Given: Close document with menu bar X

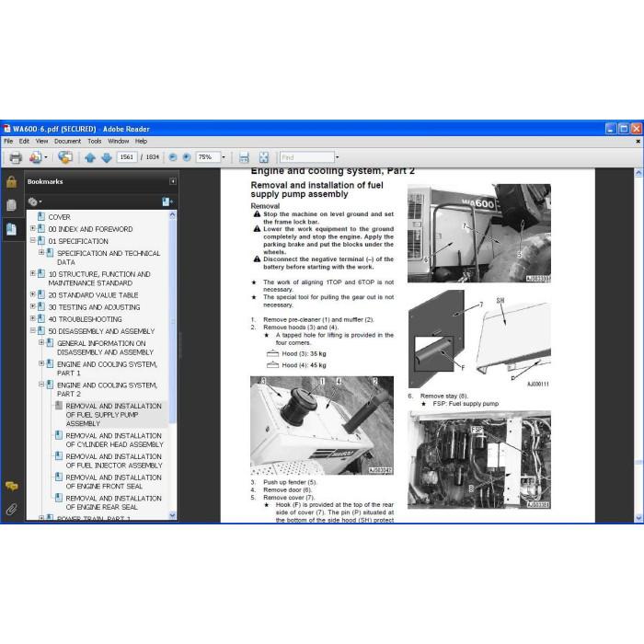Looking at the screenshot, I should [638, 142].
